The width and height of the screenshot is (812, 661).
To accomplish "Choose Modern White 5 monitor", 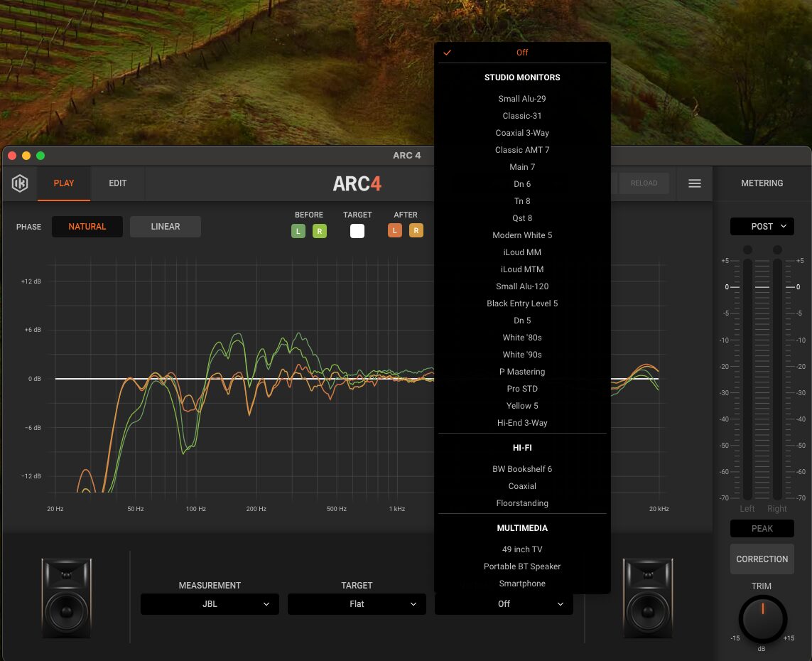I will [x=522, y=235].
